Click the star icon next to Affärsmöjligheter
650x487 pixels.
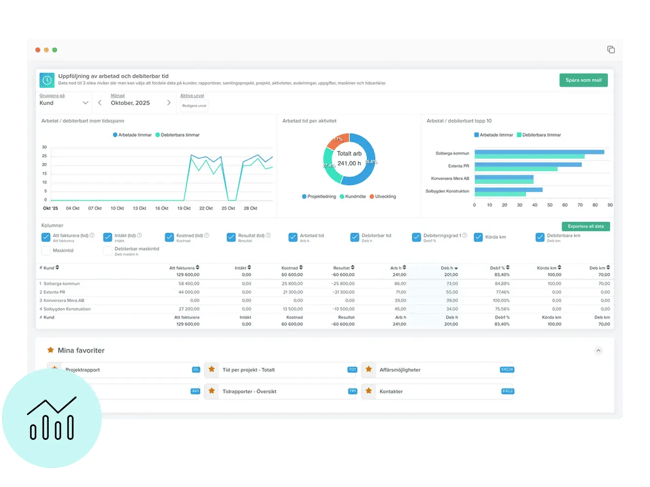[368, 369]
